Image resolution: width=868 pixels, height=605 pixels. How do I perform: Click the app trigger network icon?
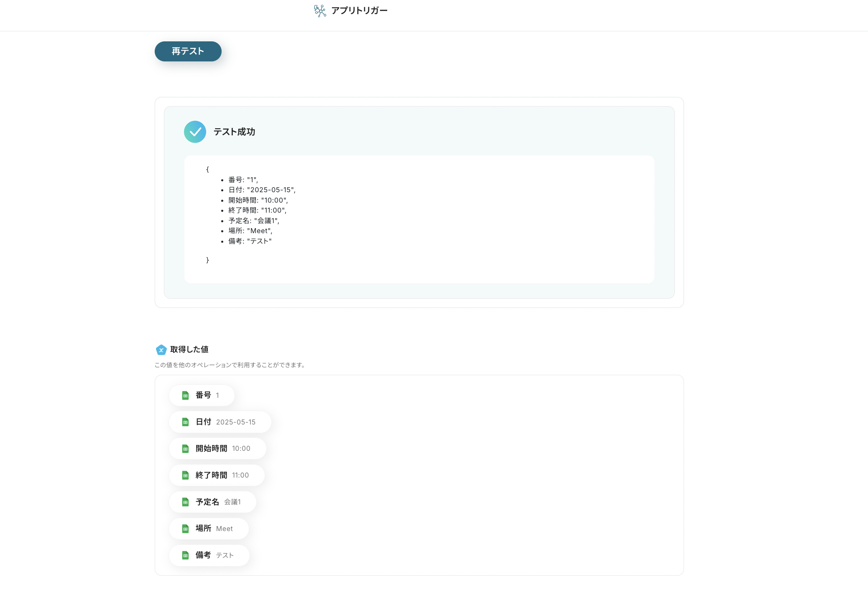(x=320, y=10)
